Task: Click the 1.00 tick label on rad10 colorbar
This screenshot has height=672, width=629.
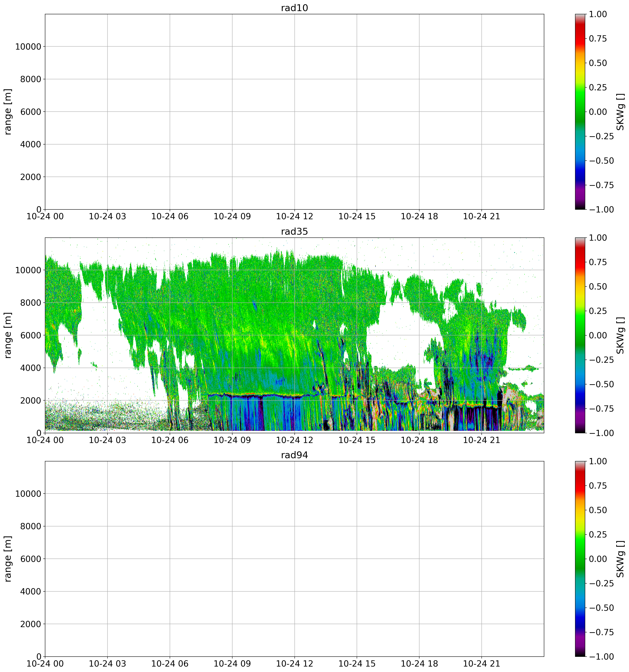Action: (x=598, y=14)
